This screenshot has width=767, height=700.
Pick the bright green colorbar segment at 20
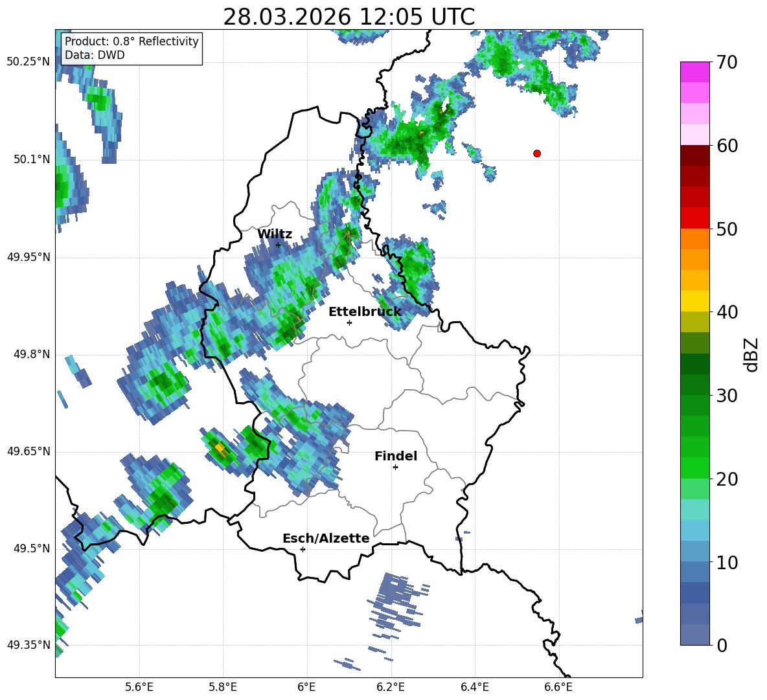694,468
